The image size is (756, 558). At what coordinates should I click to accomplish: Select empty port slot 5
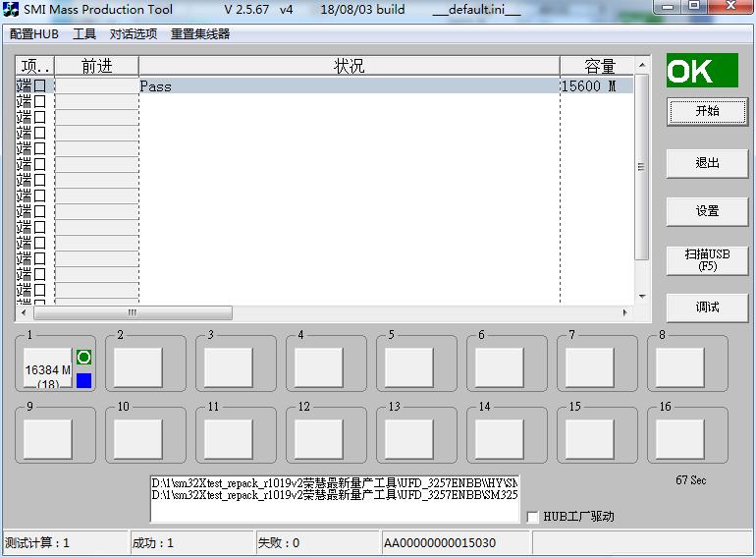click(x=408, y=367)
